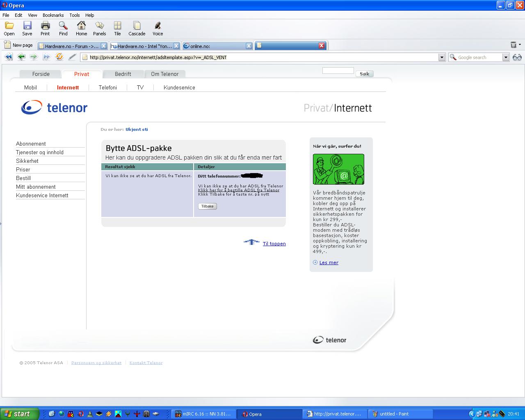This screenshot has width=525, height=420.
Task: Open the File menu
Action: 6,15
